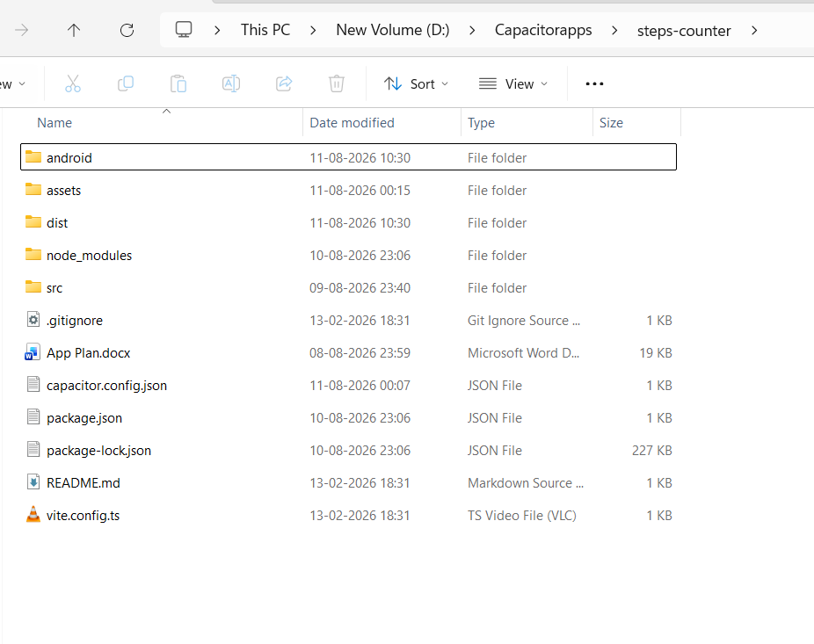
Task: Click the package.json file name
Action: pyautogui.click(x=84, y=418)
